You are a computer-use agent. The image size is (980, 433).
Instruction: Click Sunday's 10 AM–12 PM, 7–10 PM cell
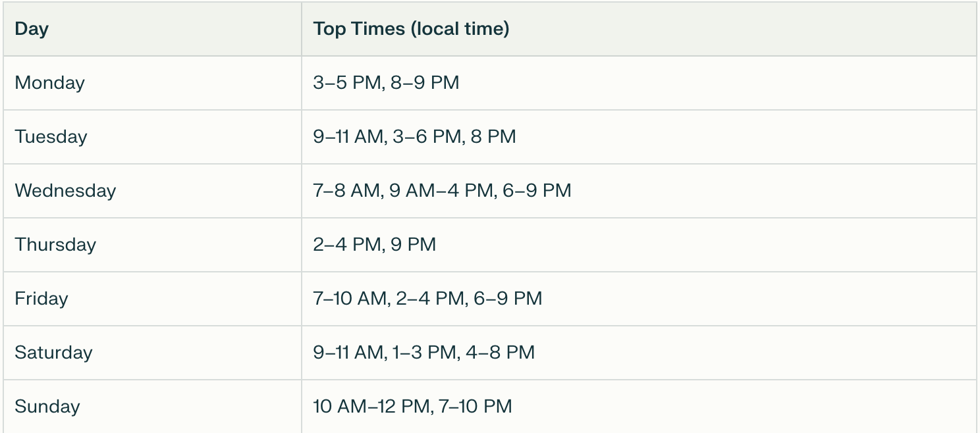[x=412, y=407]
